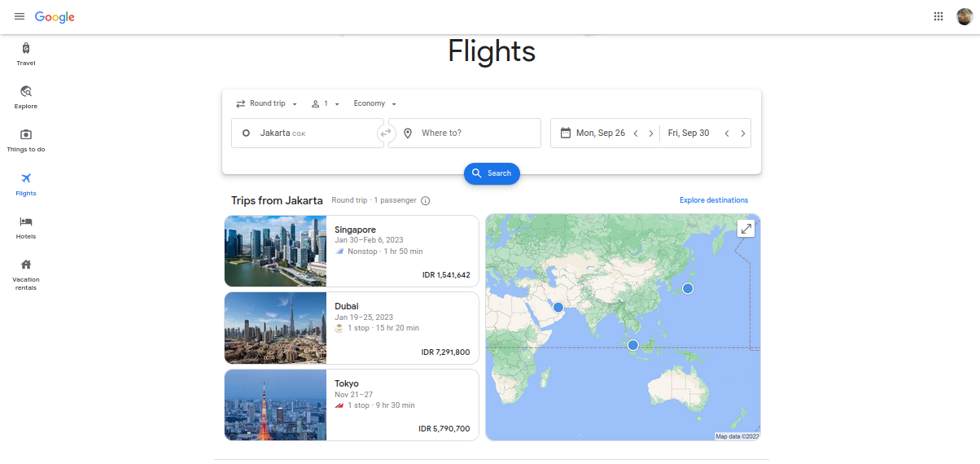980x464 pixels.
Task: Open the hamburger main menu
Action: [20, 17]
